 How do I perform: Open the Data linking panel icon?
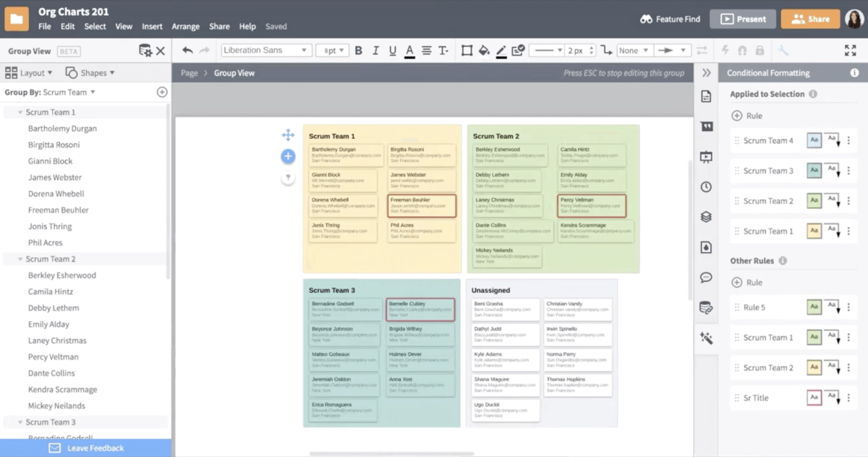(707, 307)
